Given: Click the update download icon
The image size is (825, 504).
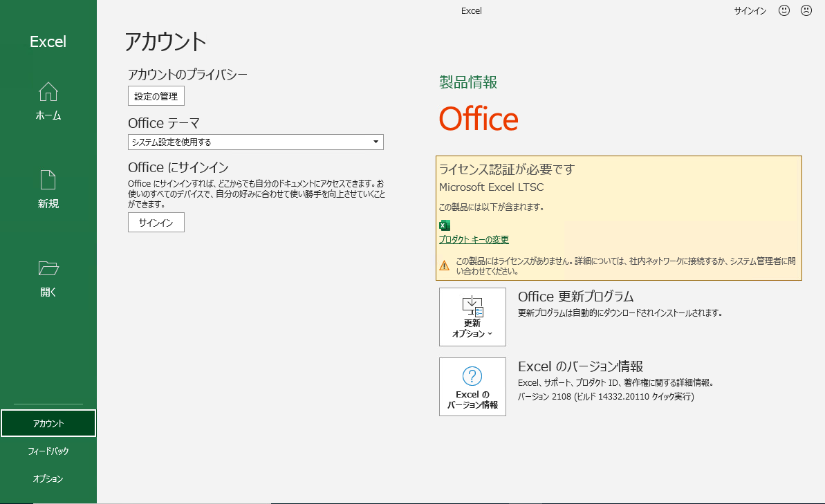Looking at the screenshot, I should point(472,306).
